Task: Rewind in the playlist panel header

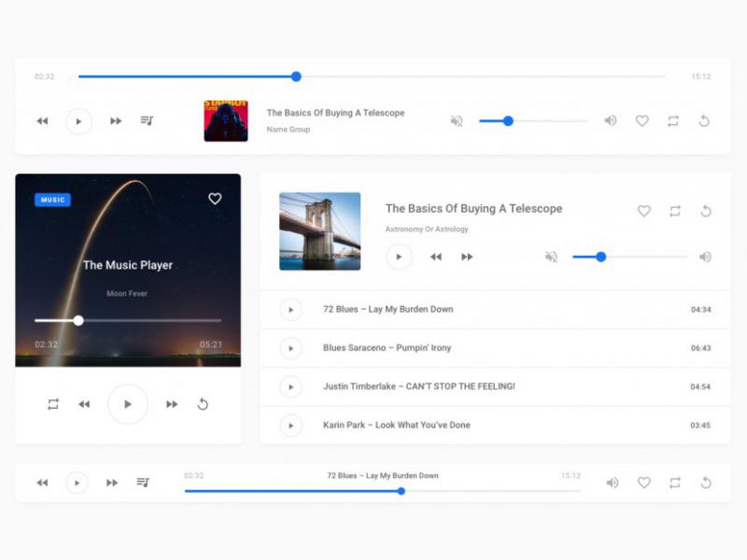Action: pos(436,257)
